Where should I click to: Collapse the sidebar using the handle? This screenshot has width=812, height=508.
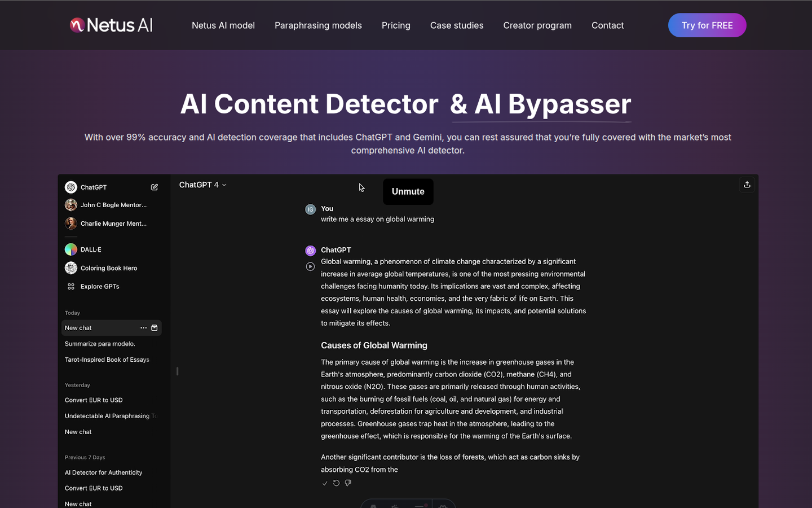177,371
